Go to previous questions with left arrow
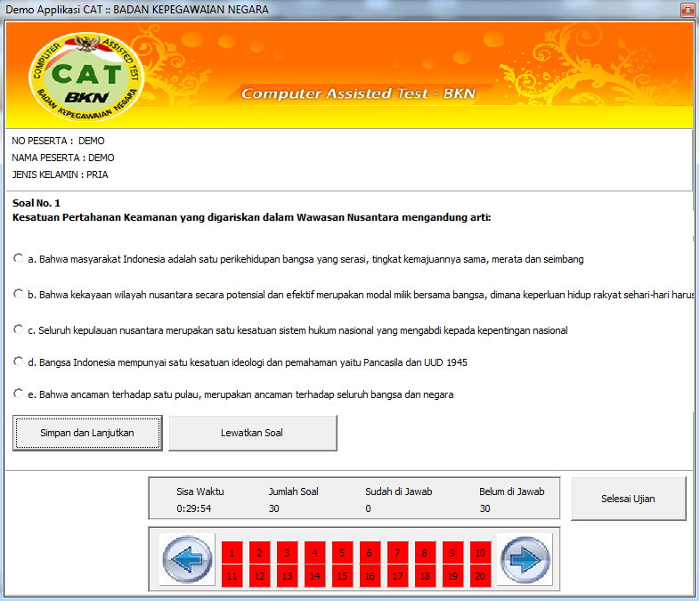The width and height of the screenshot is (700, 601). (187, 559)
